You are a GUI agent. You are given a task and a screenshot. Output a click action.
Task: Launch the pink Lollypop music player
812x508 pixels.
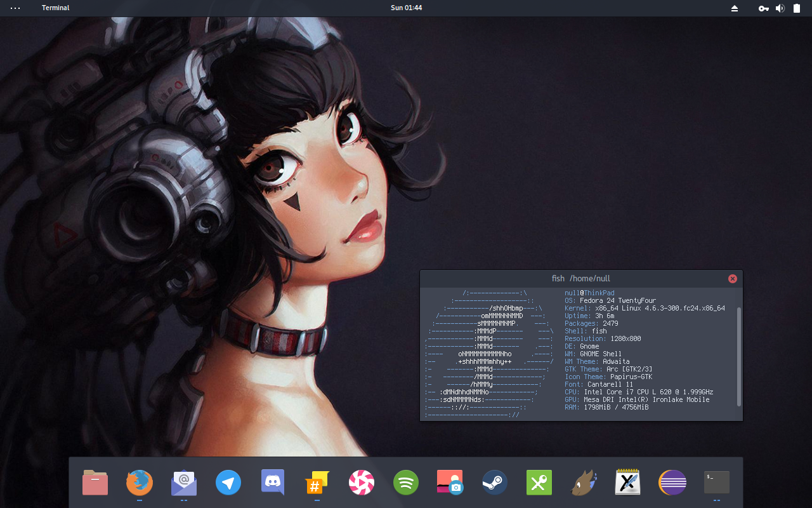[362, 483]
